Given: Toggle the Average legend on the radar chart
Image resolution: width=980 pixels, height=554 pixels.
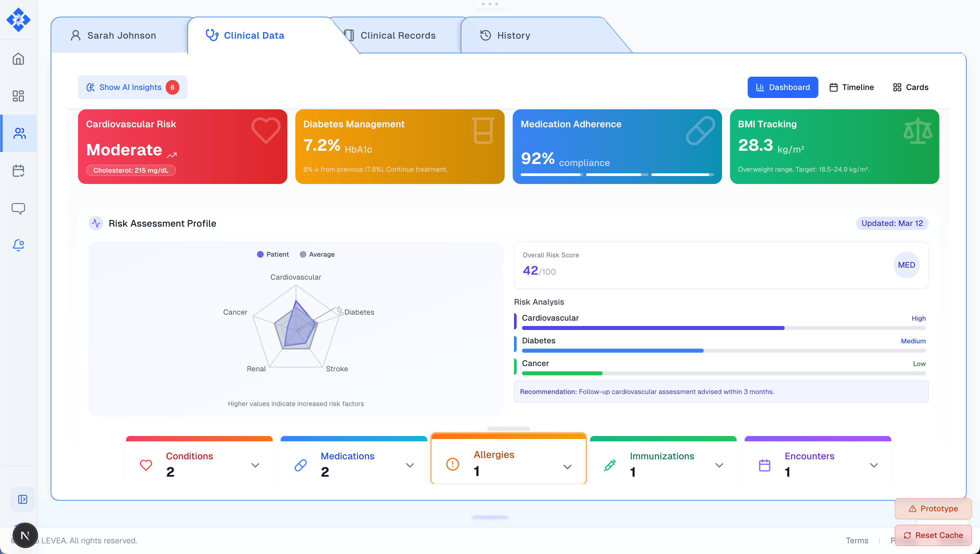Looking at the screenshot, I should (x=317, y=254).
